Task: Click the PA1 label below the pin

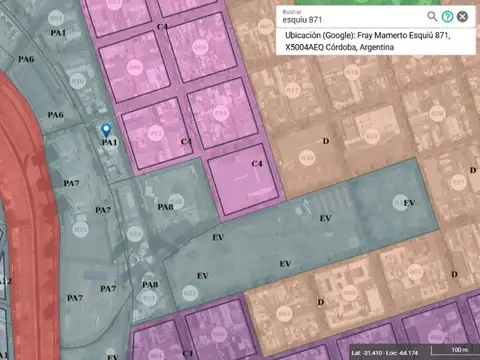Action: (x=109, y=143)
